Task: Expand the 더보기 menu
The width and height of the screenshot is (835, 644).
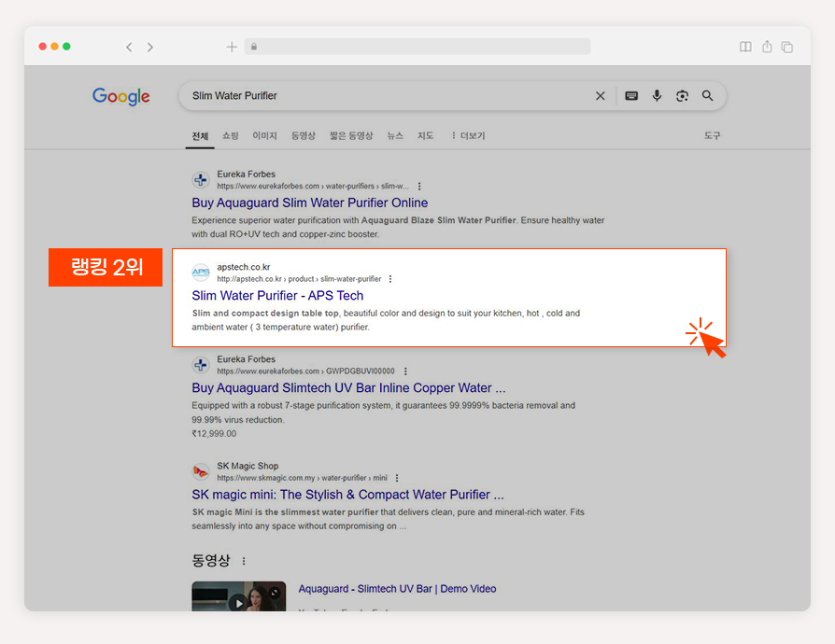Action: (x=468, y=135)
